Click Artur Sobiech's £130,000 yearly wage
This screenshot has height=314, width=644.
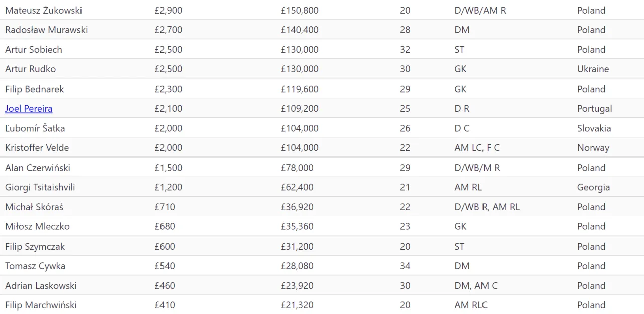point(300,49)
